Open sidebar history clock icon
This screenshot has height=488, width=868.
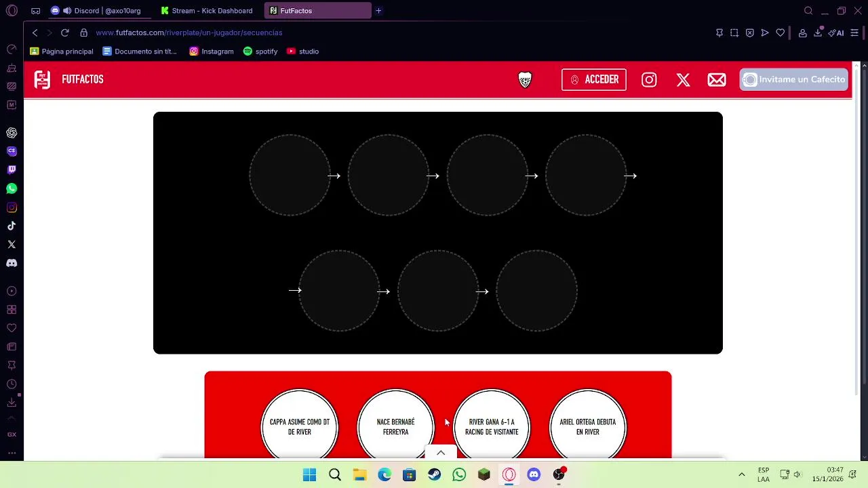[x=12, y=384]
